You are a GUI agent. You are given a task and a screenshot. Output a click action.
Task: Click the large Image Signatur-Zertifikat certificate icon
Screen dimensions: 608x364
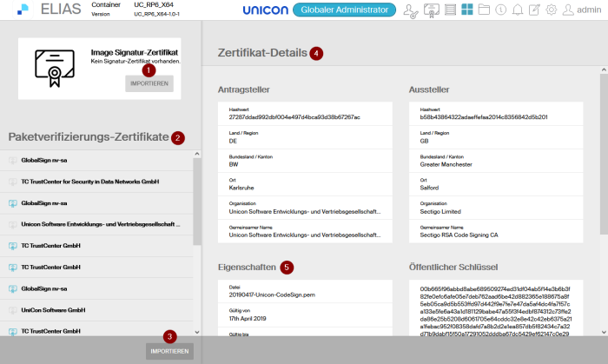[54, 69]
